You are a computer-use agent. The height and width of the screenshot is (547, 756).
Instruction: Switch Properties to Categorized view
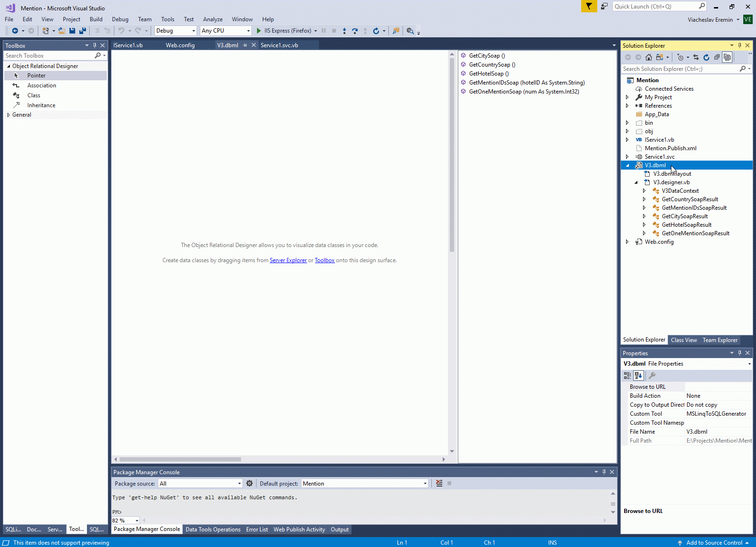coord(627,376)
